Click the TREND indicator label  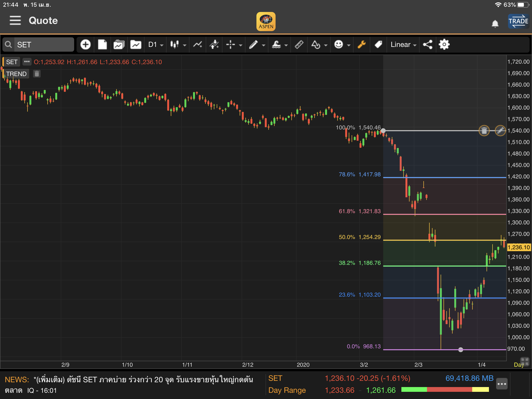[x=16, y=74]
